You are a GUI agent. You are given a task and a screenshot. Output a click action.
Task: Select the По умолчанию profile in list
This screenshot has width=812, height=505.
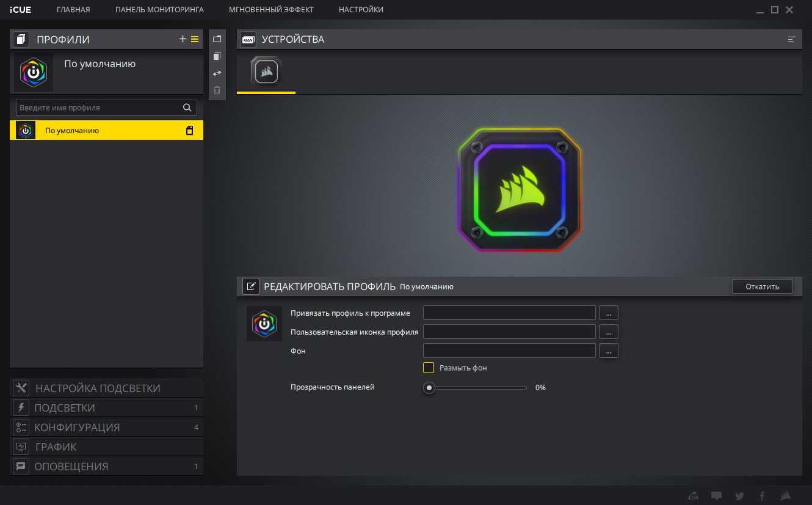tap(106, 130)
